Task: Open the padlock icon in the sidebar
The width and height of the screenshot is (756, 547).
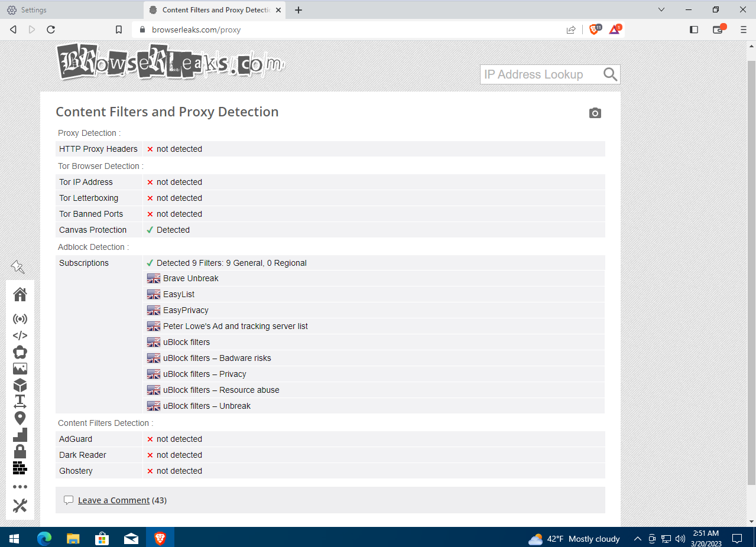Action: (x=20, y=451)
